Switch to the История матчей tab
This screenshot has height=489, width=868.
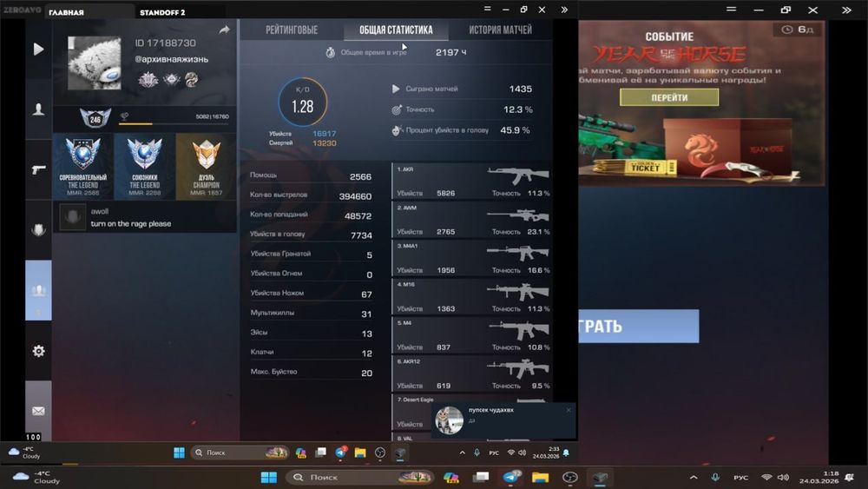pos(501,30)
